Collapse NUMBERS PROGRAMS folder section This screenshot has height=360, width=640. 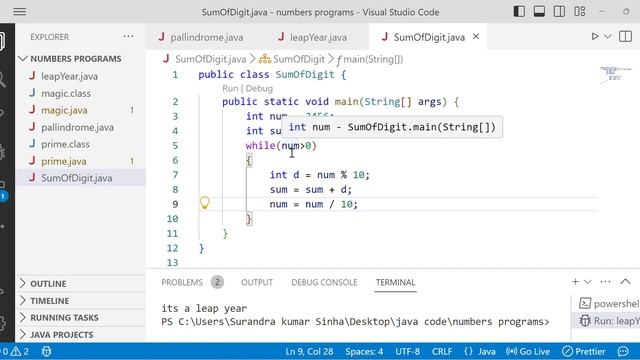(76, 59)
